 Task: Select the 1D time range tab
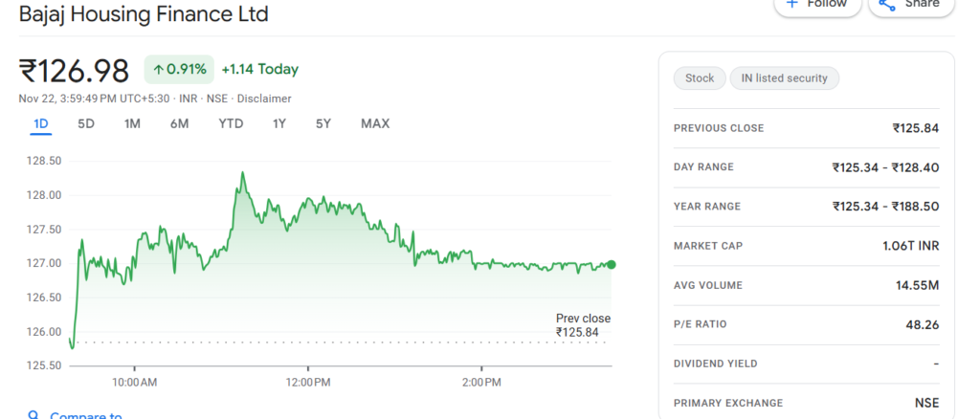(40, 123)
